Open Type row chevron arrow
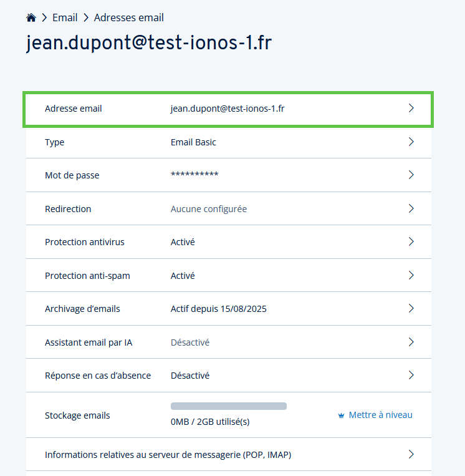Viewport: 465px width, 476px height. pyautogui.click(x=411, y=142)
